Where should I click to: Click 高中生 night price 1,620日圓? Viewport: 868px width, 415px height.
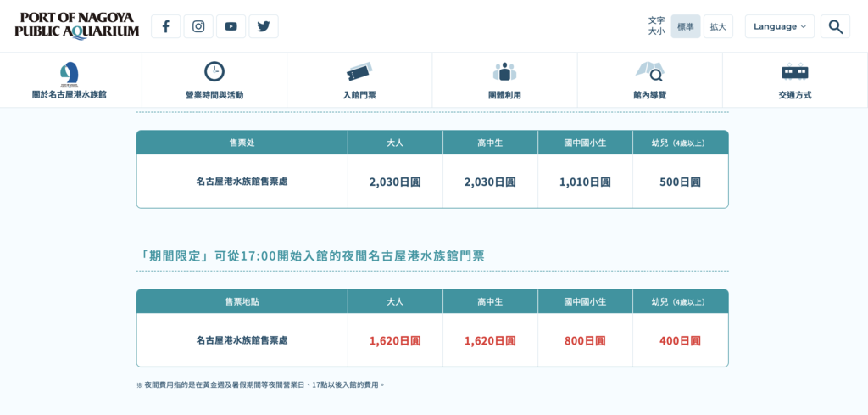(490, 341)
